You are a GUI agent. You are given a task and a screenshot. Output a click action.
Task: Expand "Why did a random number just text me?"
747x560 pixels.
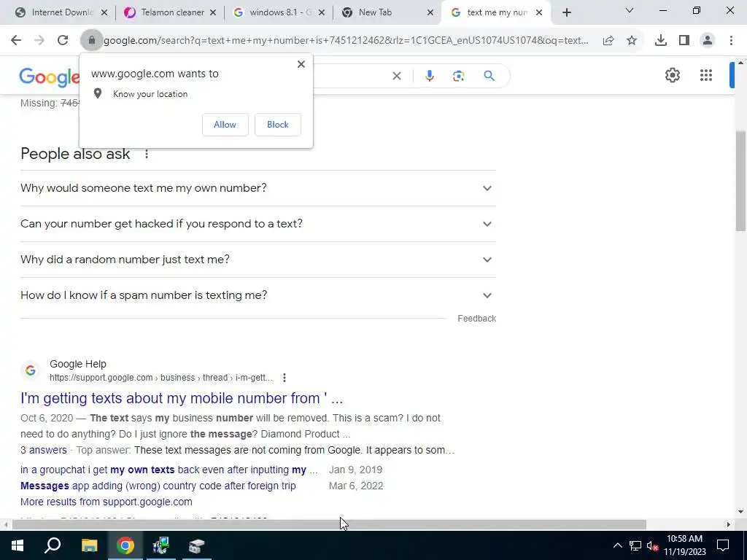click(x=258, y=260)
